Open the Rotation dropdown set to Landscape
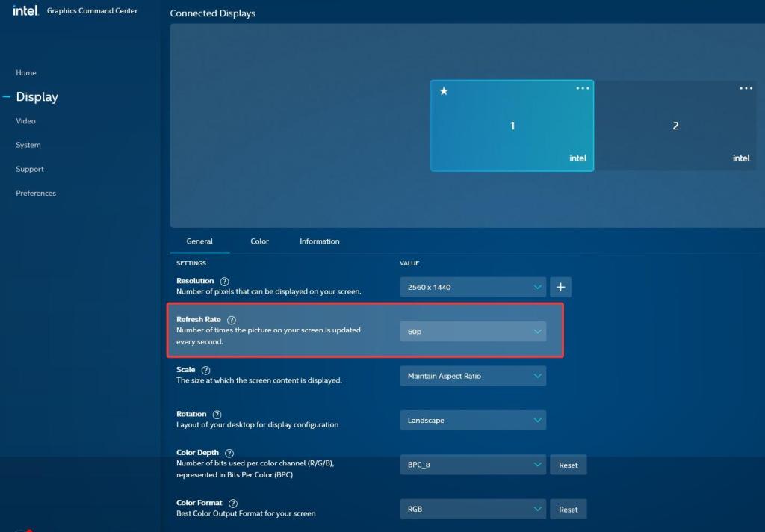 click(473, 420)
